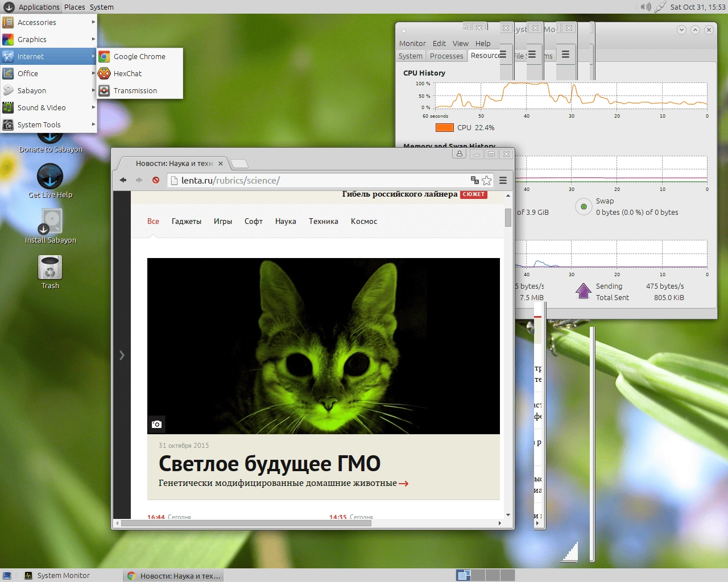Click the Chrome user profile button
This screenshot has width=728, height=582.
tap(460, 153)
